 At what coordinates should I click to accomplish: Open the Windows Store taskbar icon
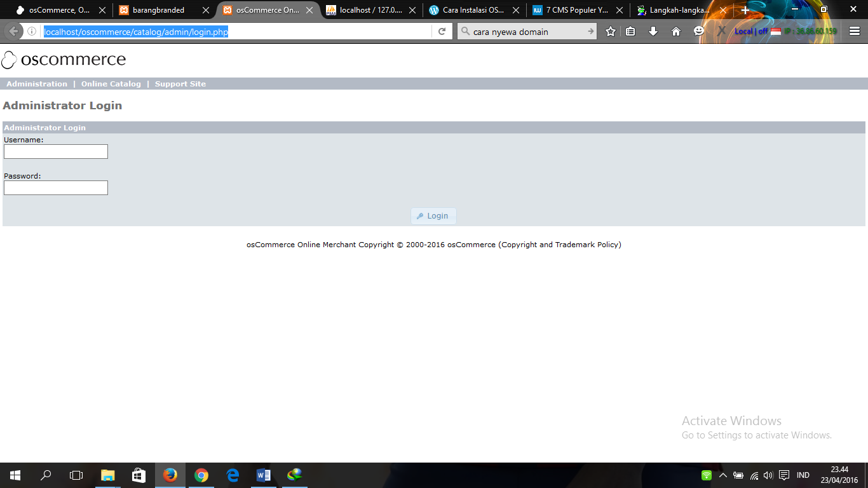click(x=139, y=475)
